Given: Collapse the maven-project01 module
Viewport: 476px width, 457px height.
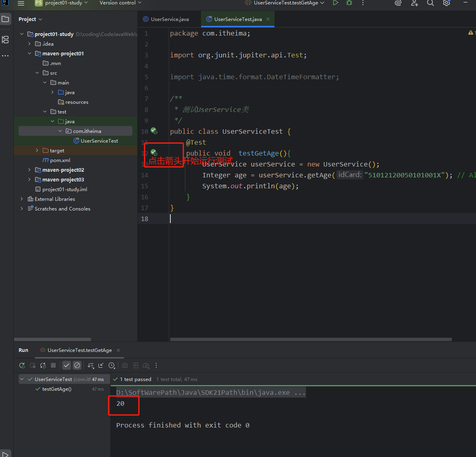Looking at the screenshot, I should [29, 53].
